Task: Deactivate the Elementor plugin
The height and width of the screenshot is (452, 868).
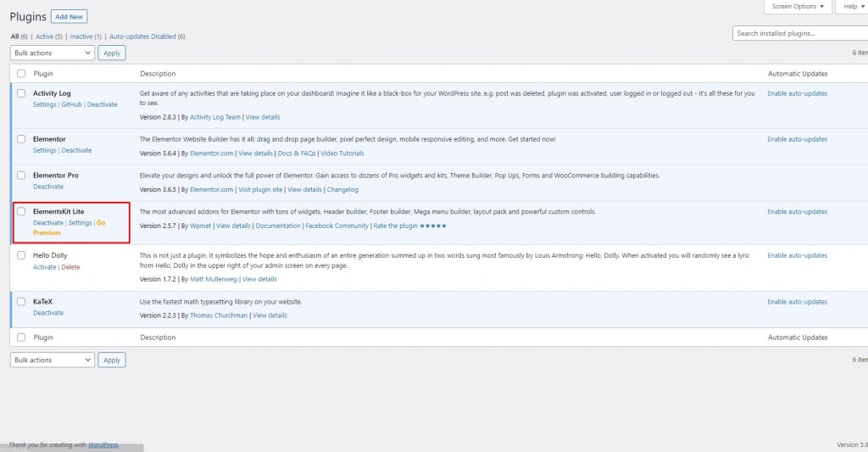Action: (x=76, y=151)
